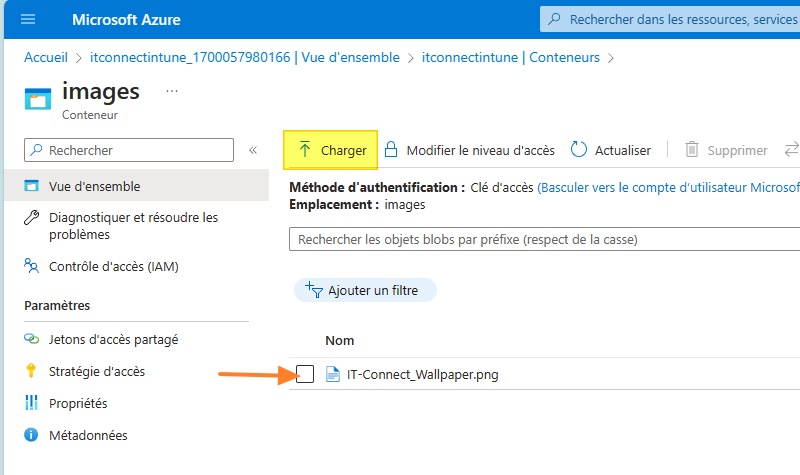
Task: Focus the global resource search bar
Action: pos(670,19)
